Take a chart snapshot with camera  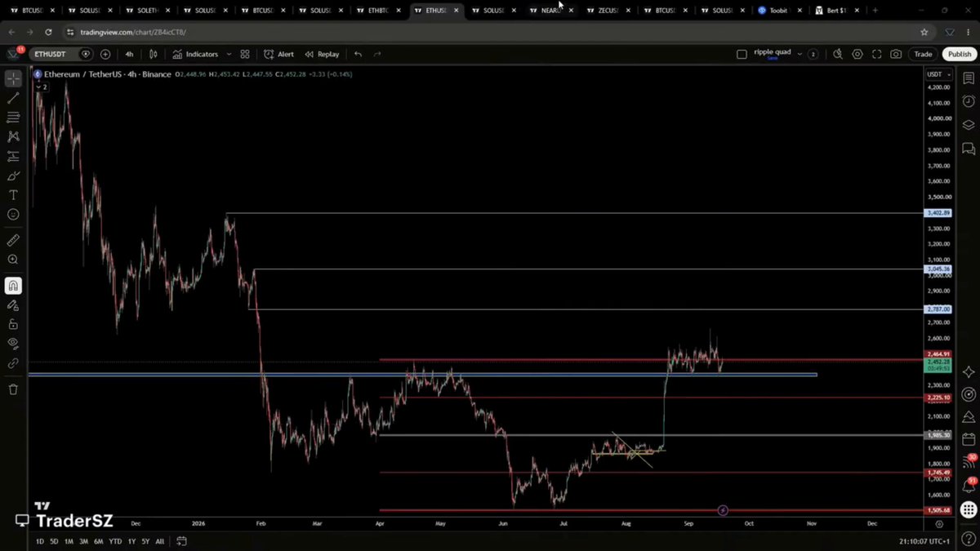(x=896, y=54)
